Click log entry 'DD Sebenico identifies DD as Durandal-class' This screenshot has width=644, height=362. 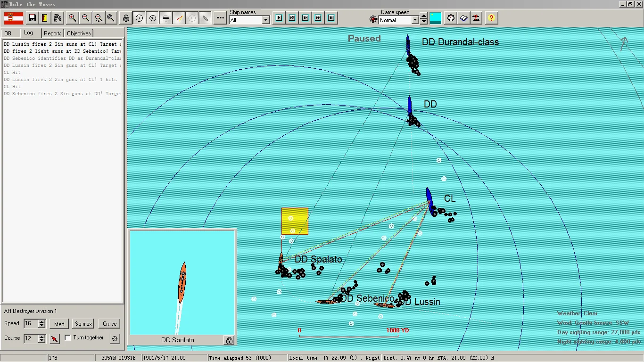click(x=62, y=58)
